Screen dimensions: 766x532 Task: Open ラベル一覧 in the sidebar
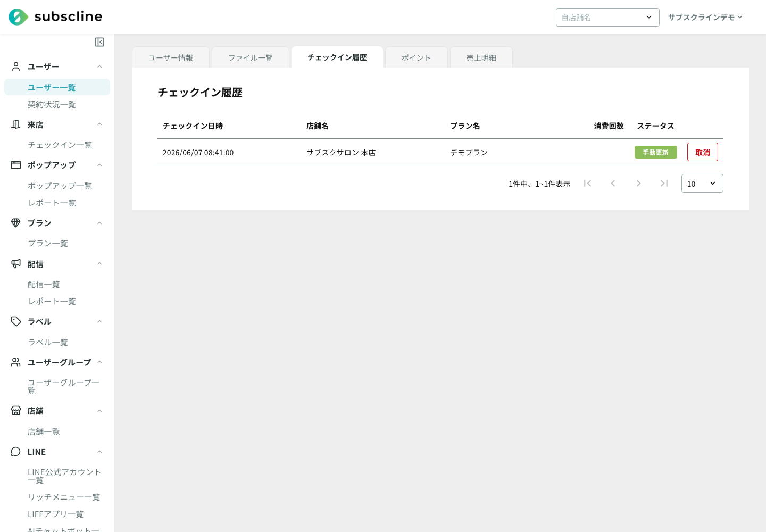48,342
